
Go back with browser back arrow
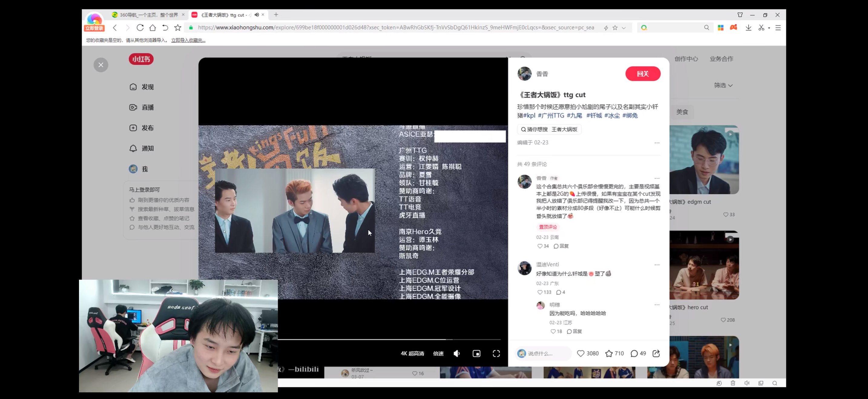coord(115,28)
